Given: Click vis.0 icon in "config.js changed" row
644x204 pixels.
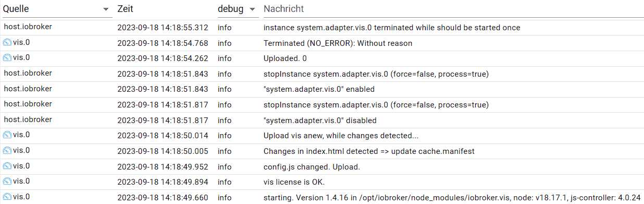Looking at the screenshot, I should 7,166.
